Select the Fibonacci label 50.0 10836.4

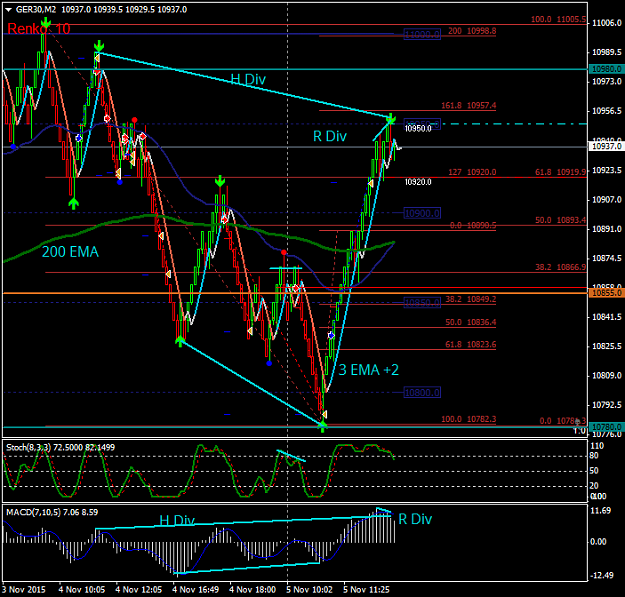(x=471, y=322)
